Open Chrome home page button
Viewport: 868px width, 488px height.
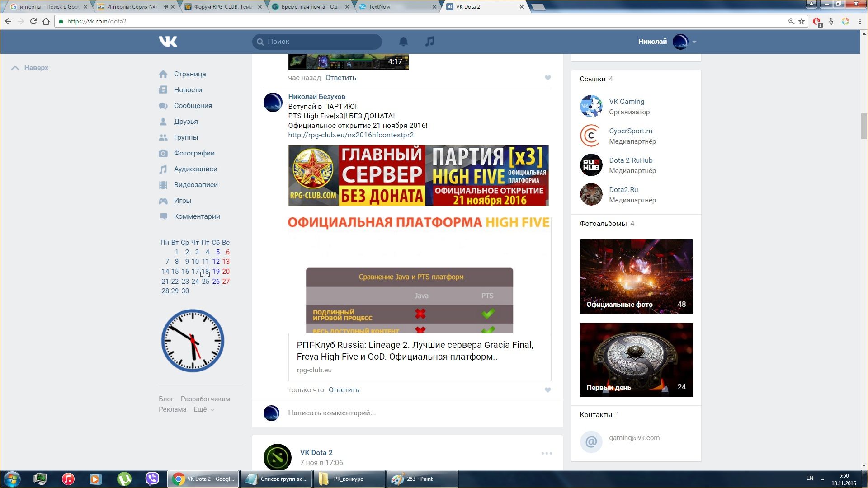coord(46,21)
